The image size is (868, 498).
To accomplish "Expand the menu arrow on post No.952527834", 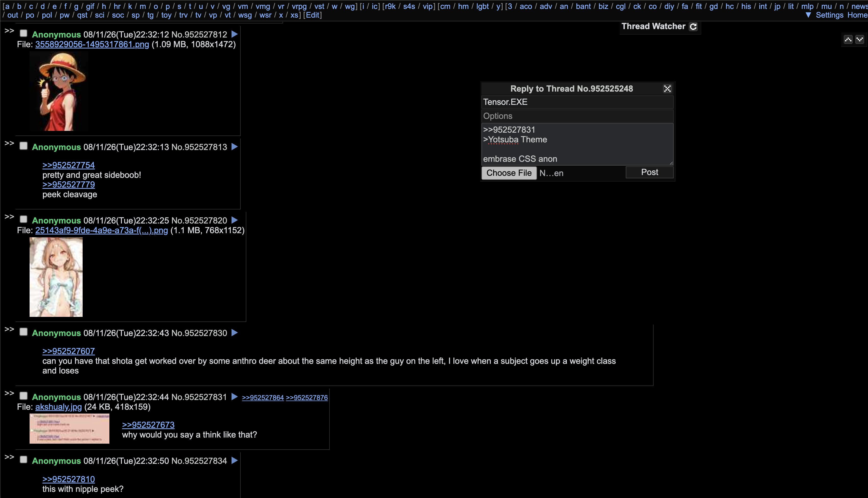I will (x=235, y=461).
